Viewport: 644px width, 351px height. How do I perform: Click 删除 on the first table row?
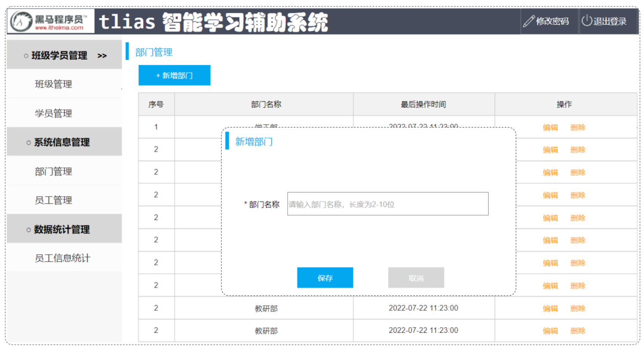point(578,127)
